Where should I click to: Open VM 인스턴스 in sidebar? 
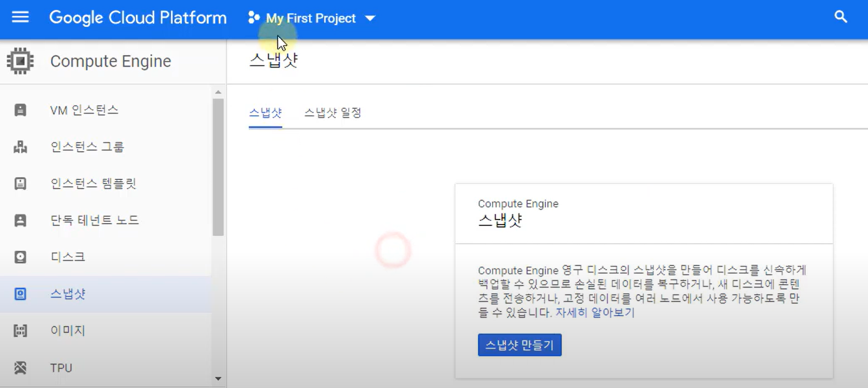(105, 110)
